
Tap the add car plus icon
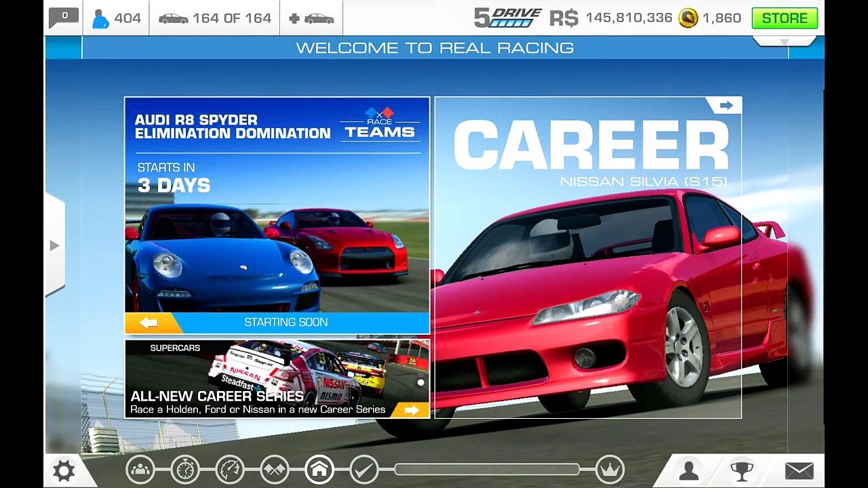[311, 18]
